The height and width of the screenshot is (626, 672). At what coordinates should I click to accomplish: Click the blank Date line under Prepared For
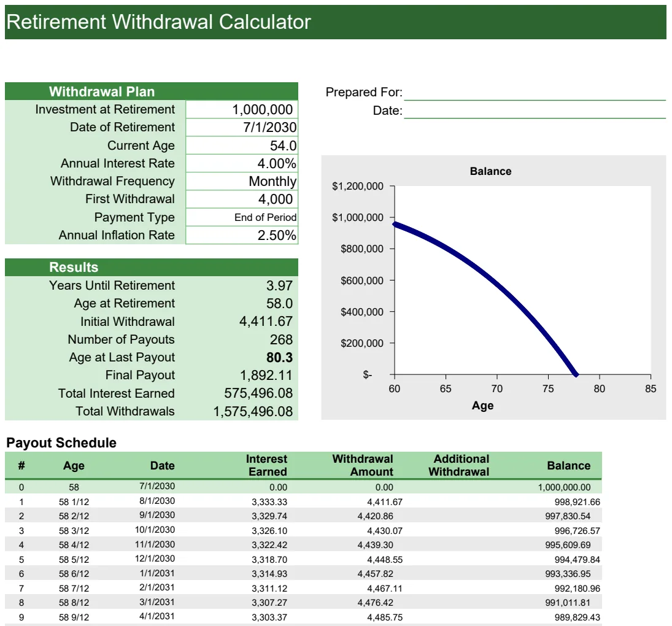coord(535,111)
